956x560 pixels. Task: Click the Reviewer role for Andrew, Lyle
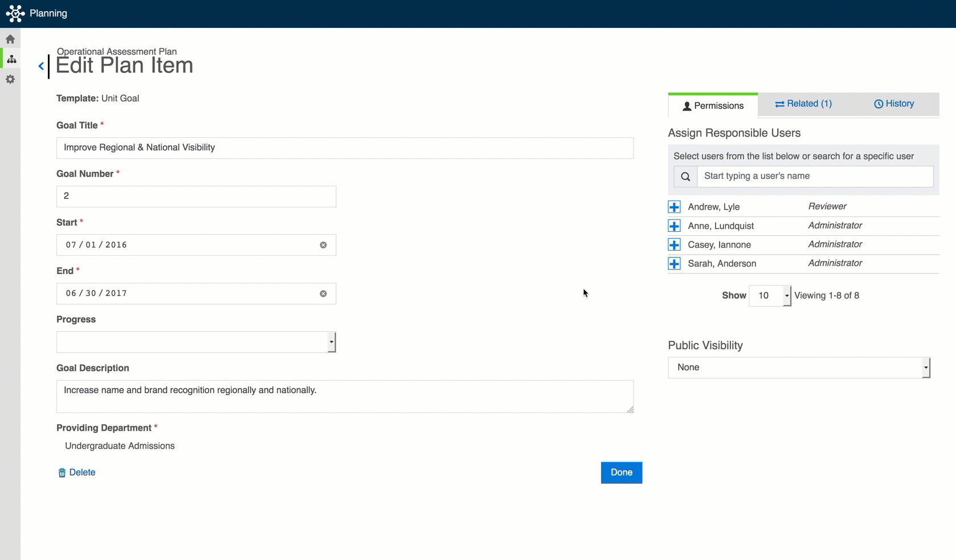(x=827, y=206)
